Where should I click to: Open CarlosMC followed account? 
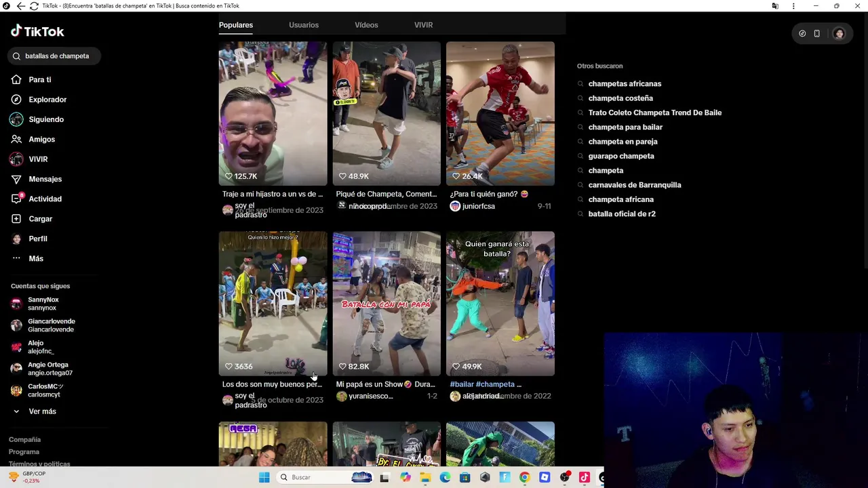click(x=45, y=390)
